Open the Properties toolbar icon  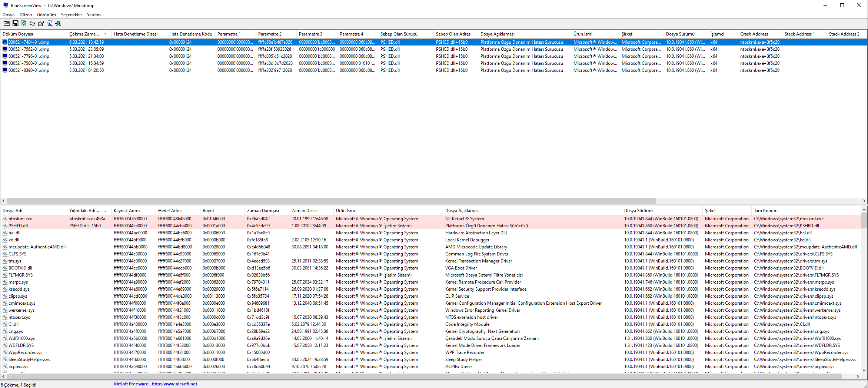(x=41, y=23)
